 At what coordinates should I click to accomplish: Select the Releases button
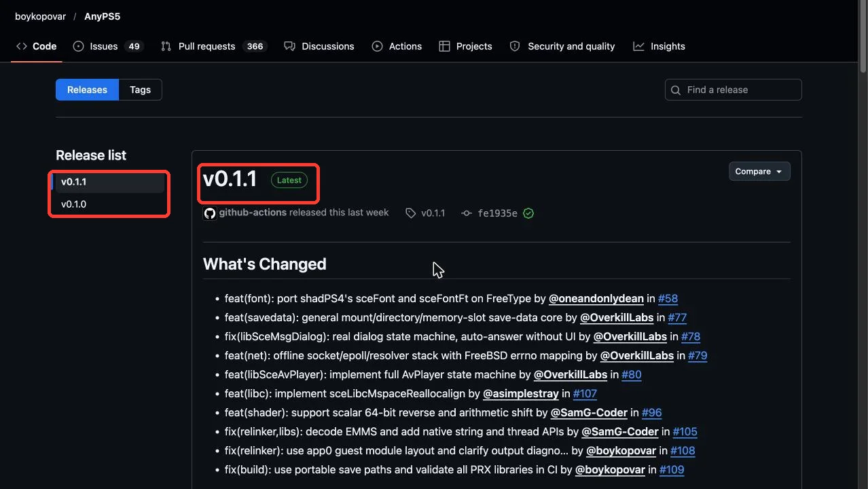pos(87,90)
